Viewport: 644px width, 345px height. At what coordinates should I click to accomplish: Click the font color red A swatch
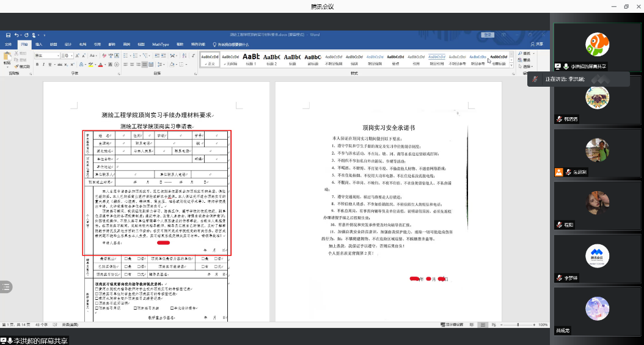[x=100, y=64]
